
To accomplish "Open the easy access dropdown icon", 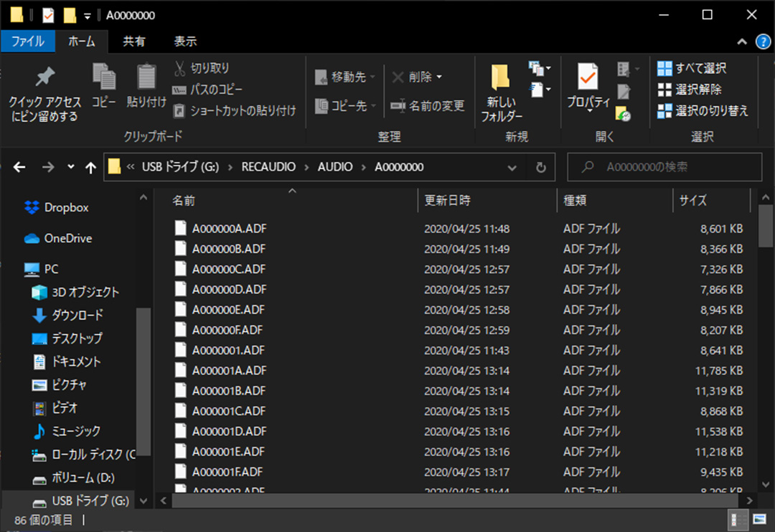I will [539, 90].
